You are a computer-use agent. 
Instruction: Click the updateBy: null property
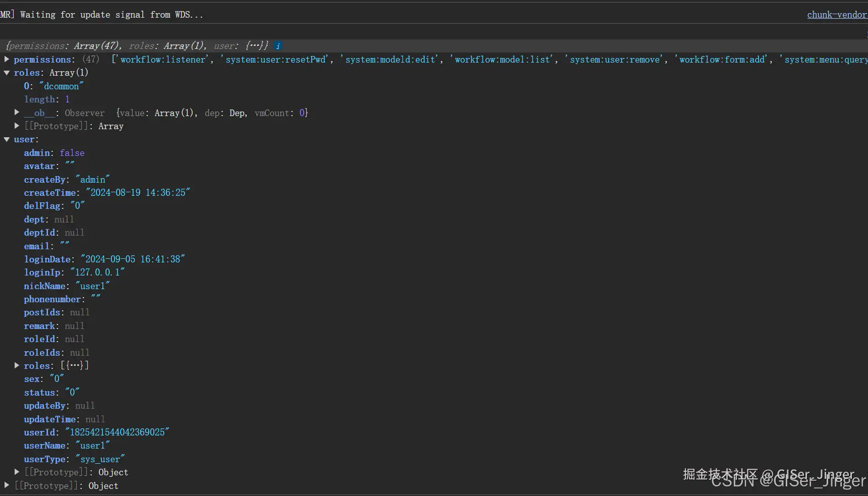click(x=60, y=406)
